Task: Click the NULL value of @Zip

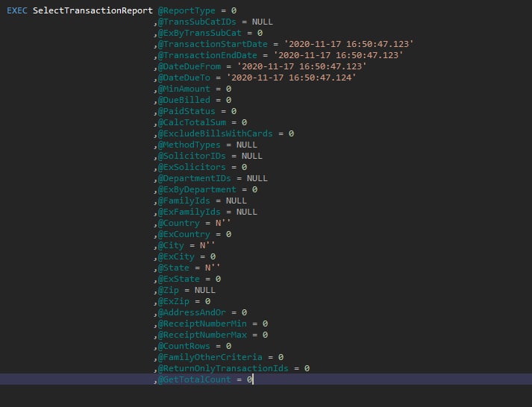Action: [205, 290]
